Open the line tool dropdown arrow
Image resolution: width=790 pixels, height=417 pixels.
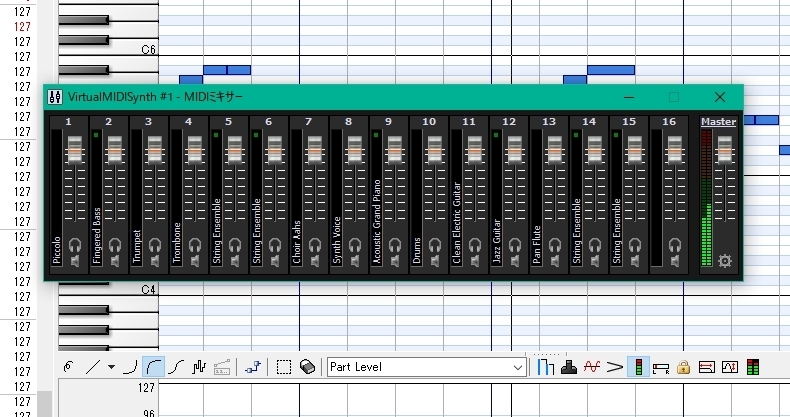[x=111, y=367]
